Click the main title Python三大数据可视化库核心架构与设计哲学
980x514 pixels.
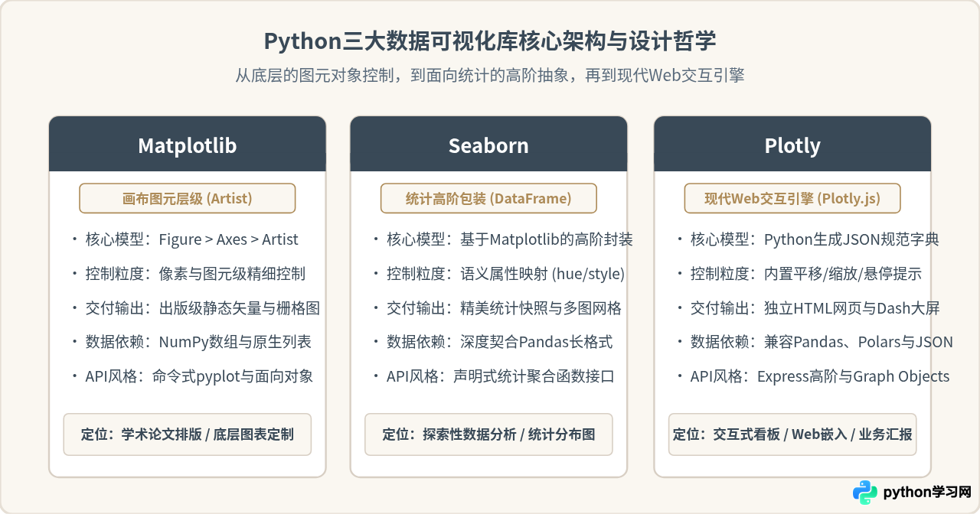coord(490,41)
